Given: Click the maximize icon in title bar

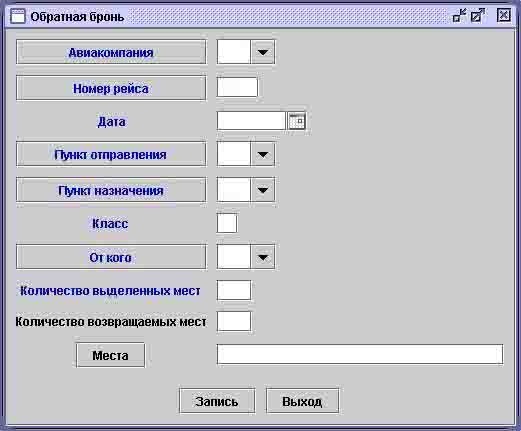Looking at the screenshot, I should tap(477, 15).
